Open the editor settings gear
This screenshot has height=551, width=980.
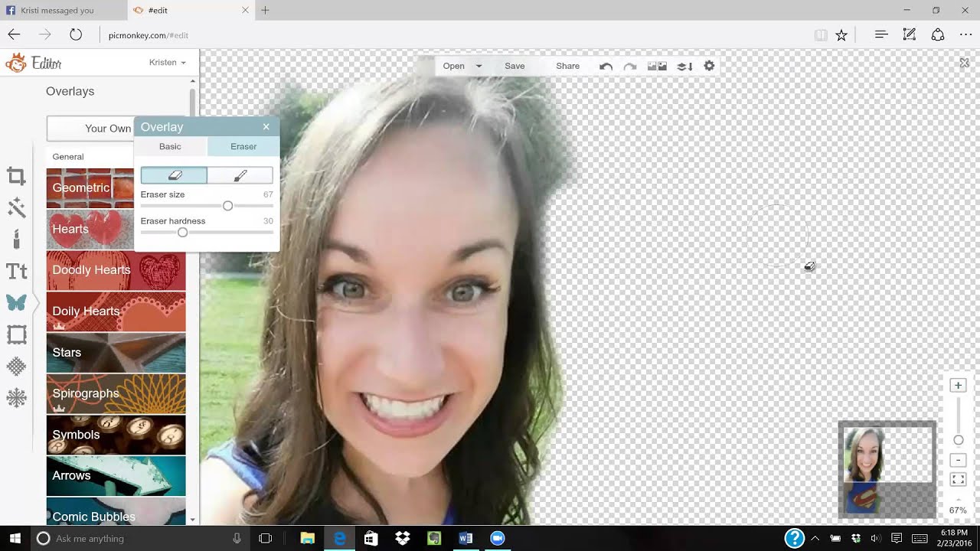(x=709, y=66)
